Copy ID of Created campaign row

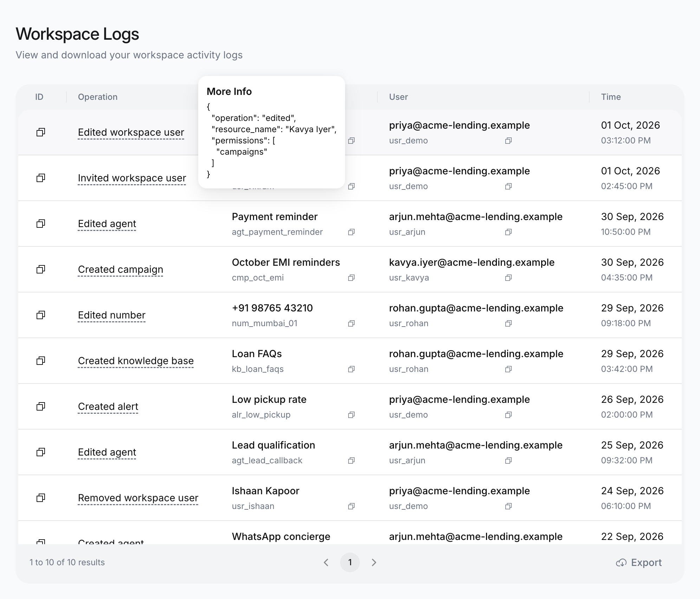[x=41, y=269]
